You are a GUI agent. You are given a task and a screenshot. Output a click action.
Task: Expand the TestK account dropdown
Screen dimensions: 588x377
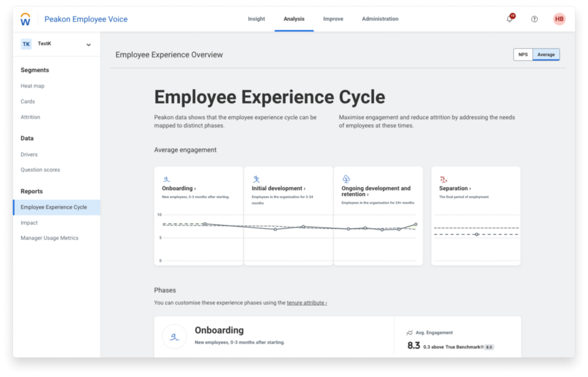(x=89, y=45)
